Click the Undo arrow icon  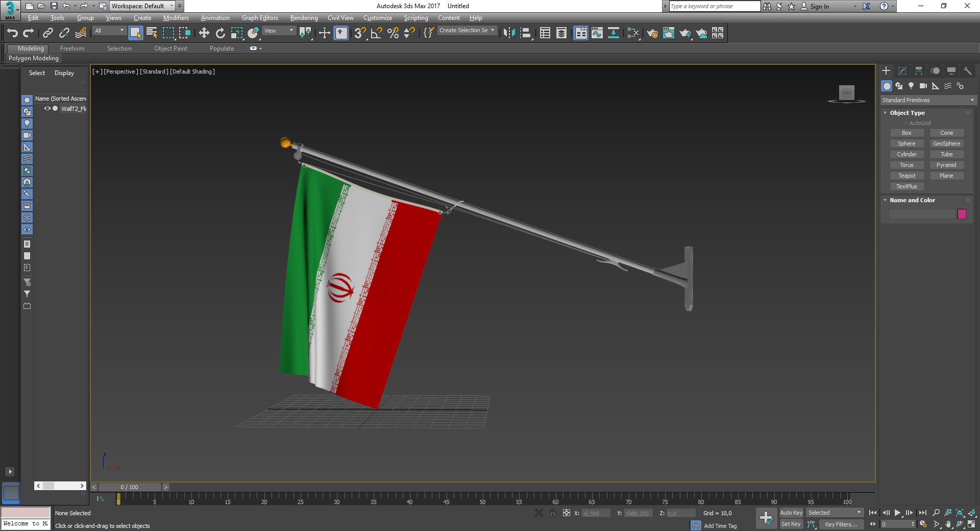point(12,33)
